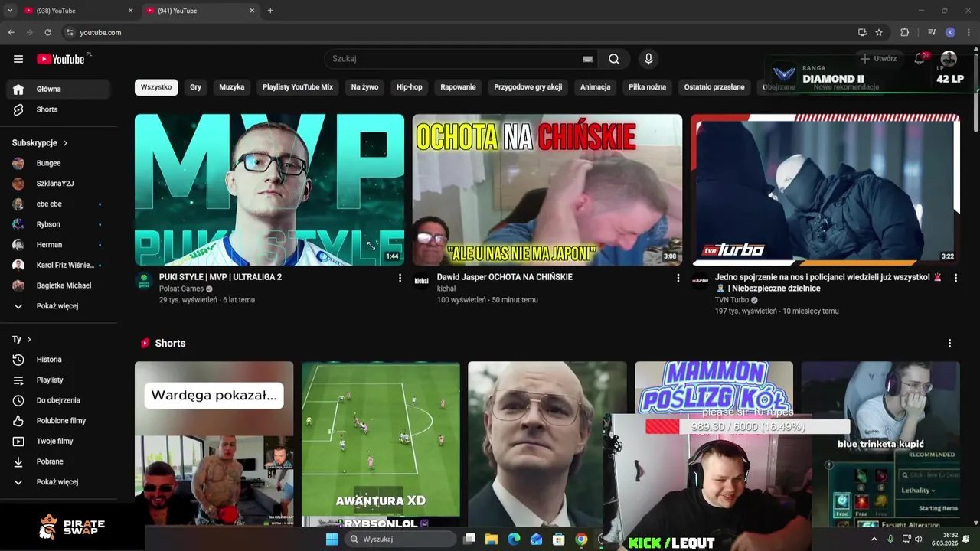Open Bagietka Michael channel subscription
980x551 pixels.
tap(59, 285)
